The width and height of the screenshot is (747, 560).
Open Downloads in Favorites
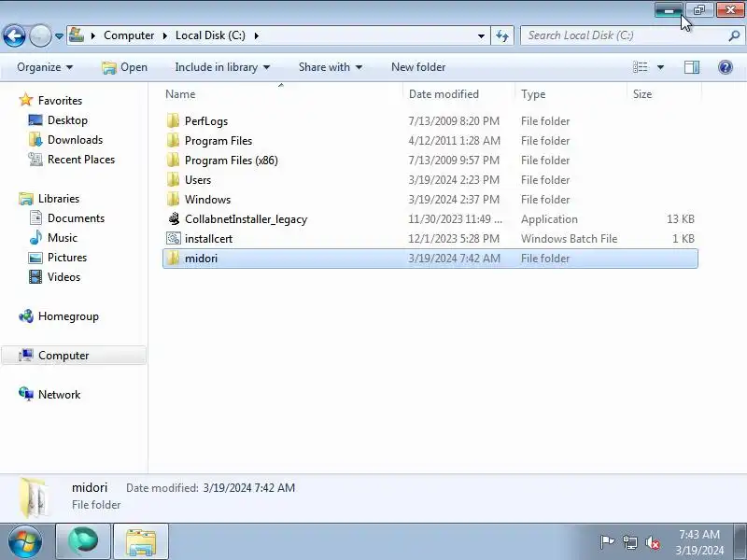click(65, 139)
